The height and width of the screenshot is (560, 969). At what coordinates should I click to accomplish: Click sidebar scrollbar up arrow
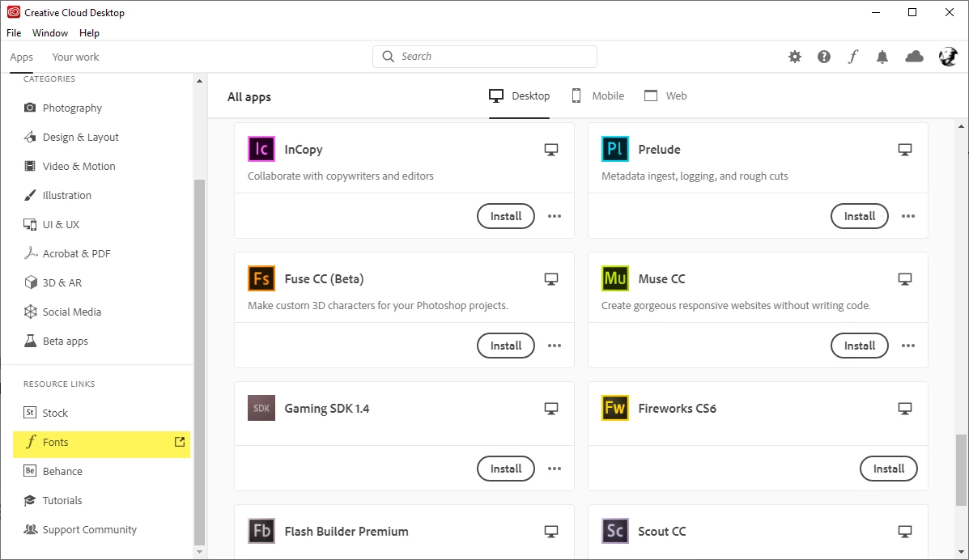point(199,81)
